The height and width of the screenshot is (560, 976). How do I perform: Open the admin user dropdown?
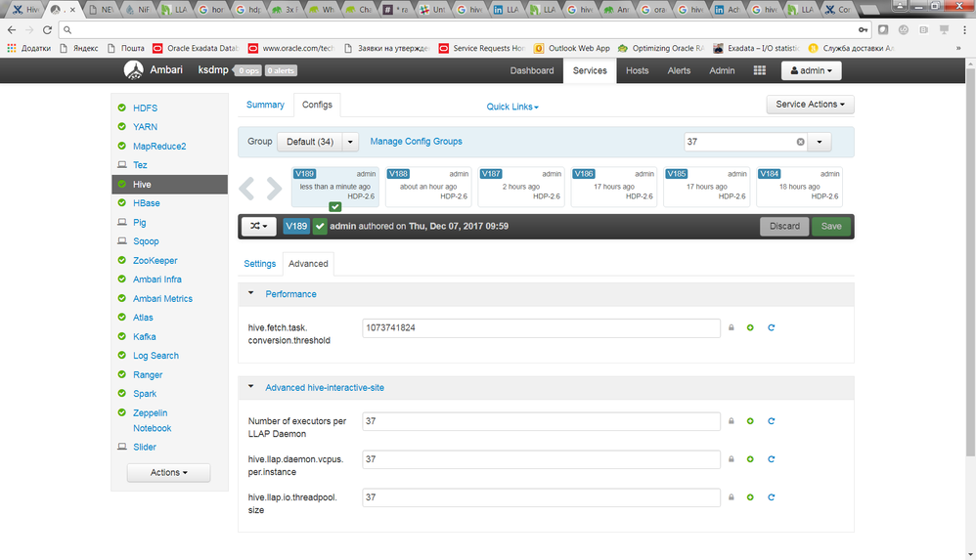(811, 70)
